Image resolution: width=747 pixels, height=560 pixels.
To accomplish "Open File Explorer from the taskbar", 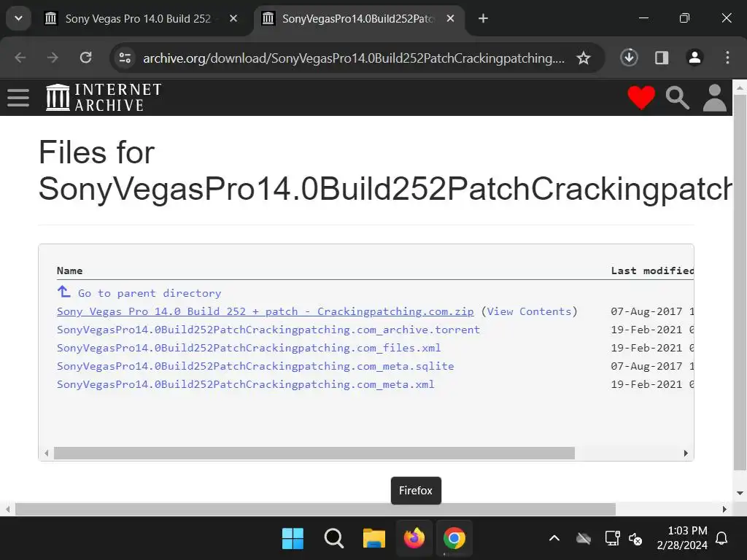I will [374, 539].
